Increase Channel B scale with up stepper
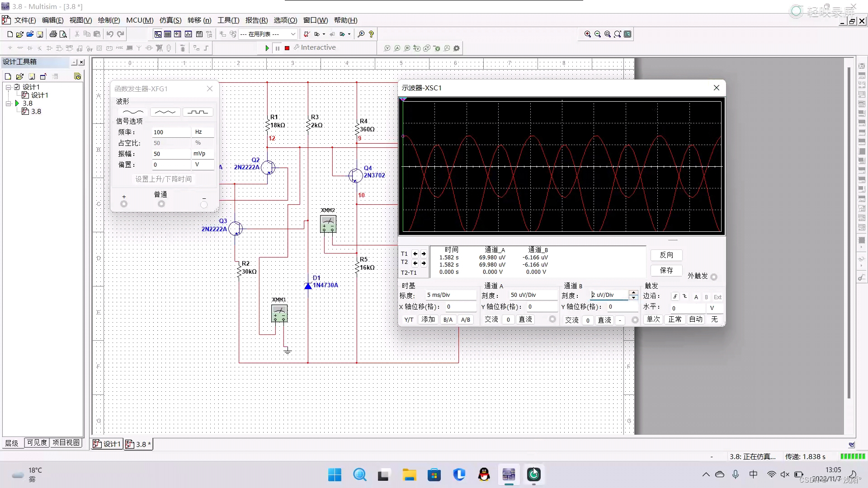 [634, 293]
